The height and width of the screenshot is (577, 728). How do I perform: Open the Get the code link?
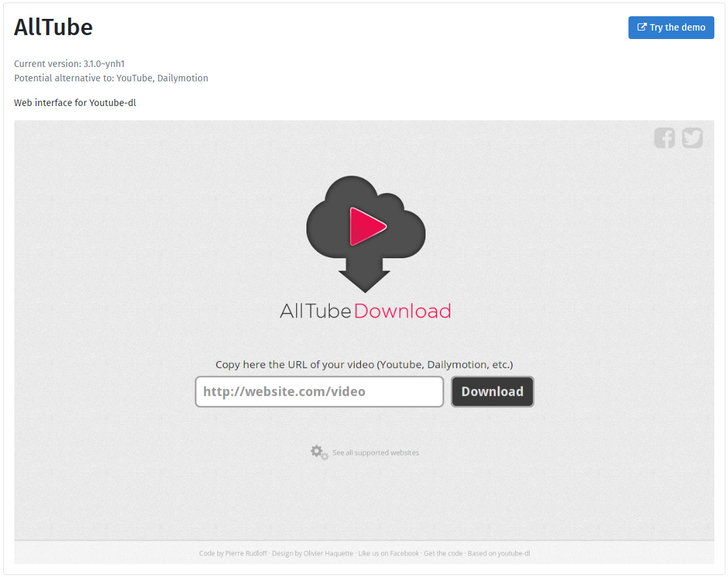click(x=443, y=553)
